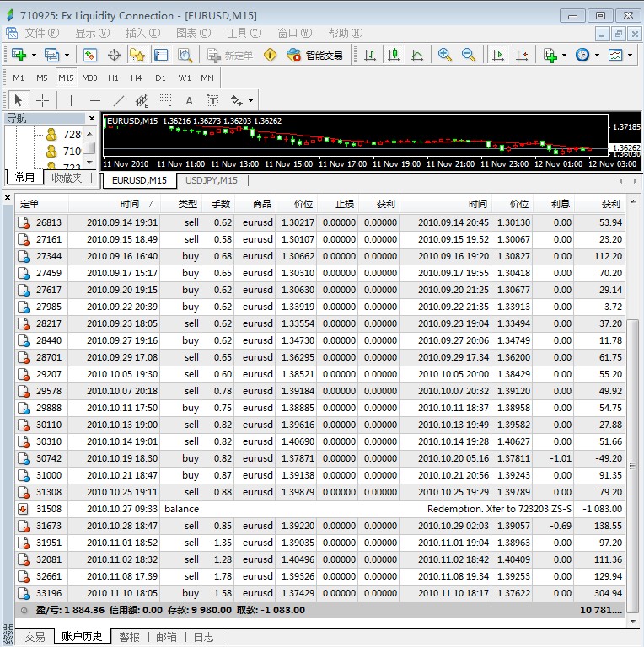644x647 pixels.
Task: Open the Market Watch window icon
Action: click(90, 55)
